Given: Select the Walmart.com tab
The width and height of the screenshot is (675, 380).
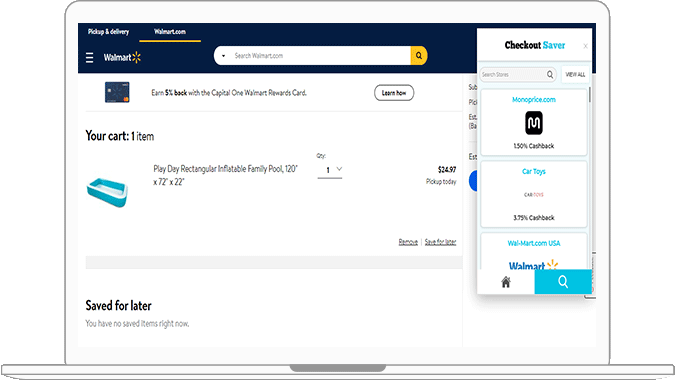Looking at the screenshot, I should (x=170, y=31).
